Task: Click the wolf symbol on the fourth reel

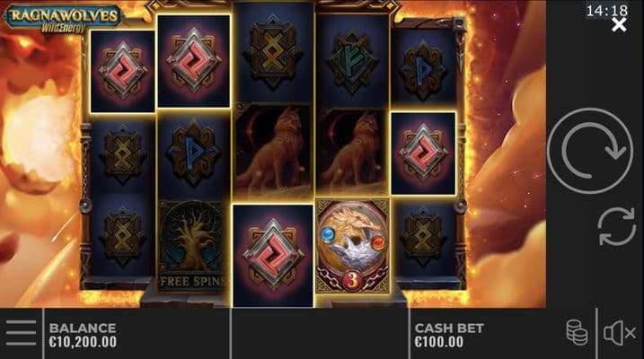Action: (x=352, y=152)
